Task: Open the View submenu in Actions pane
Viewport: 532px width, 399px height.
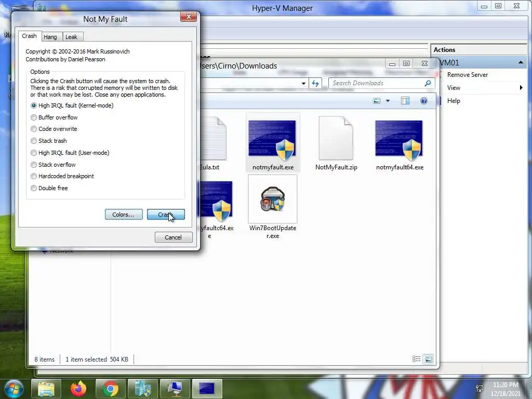Action: (x=454, y=87)
